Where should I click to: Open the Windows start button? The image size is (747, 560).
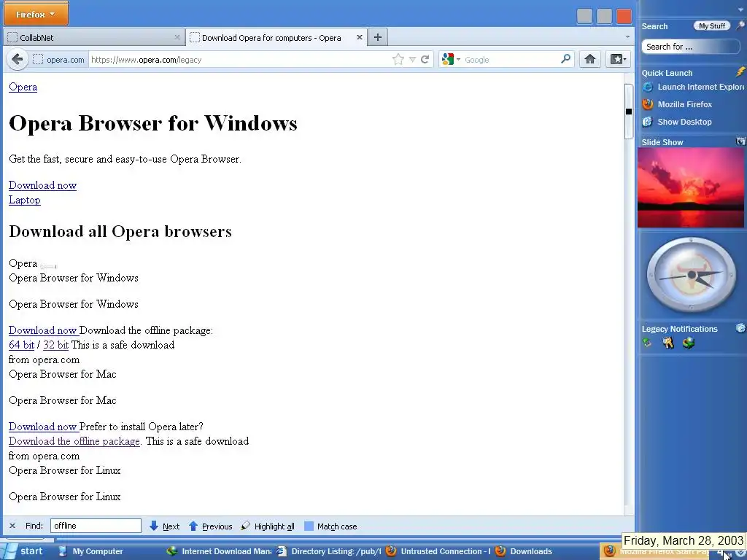coord(24,551)
